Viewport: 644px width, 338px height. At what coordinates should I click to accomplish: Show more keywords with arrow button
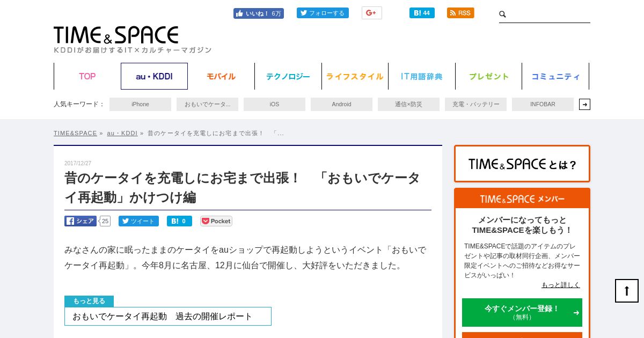(584, 104)
